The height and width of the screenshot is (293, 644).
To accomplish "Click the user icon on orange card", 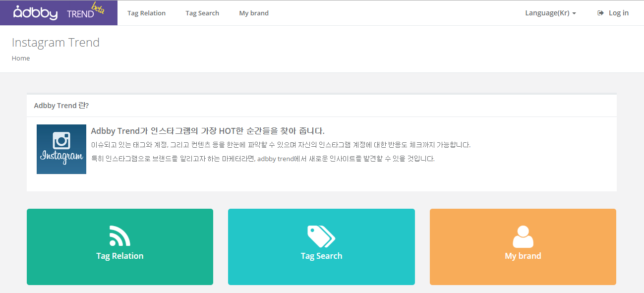I will (x=523, y=237).
